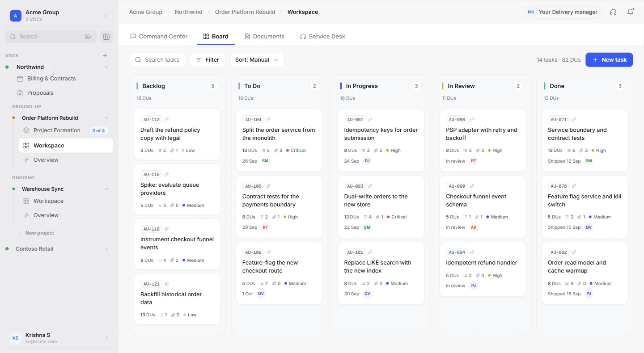Copy link icon on AU-112 card
Image resolution: width=644 pixels, height=353 pixels.
click(167, 120)
